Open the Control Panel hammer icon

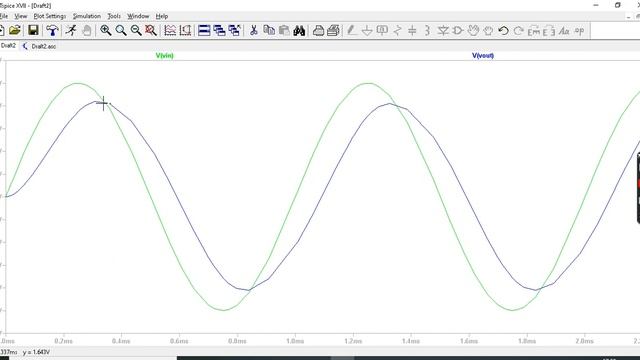point(52,30)
